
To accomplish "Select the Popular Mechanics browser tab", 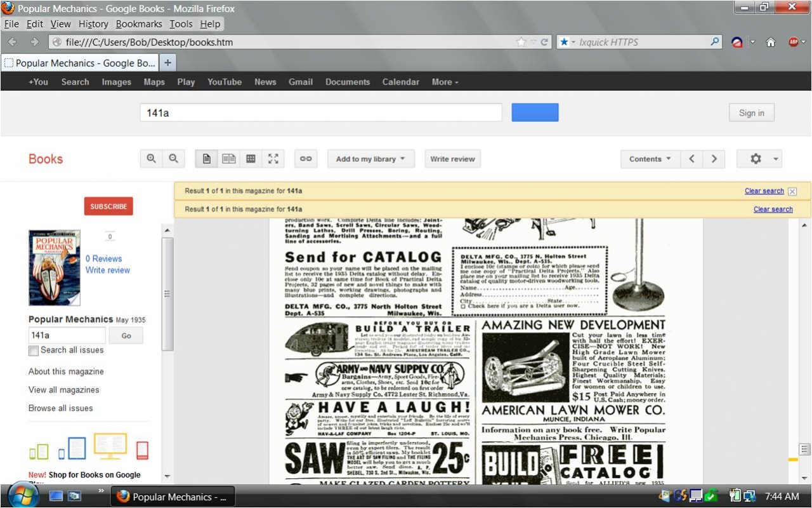I will (x=79, y=63).
